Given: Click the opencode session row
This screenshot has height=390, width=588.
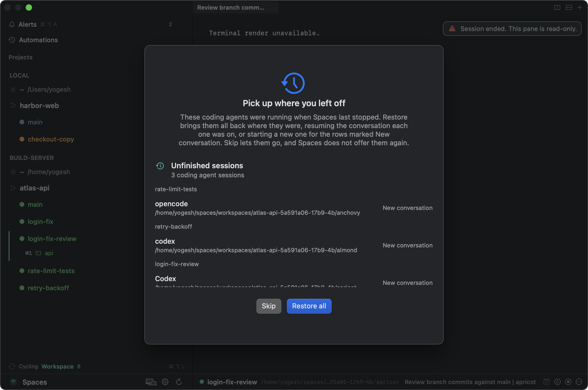Looking at the screenshot, I should point(294,208).
